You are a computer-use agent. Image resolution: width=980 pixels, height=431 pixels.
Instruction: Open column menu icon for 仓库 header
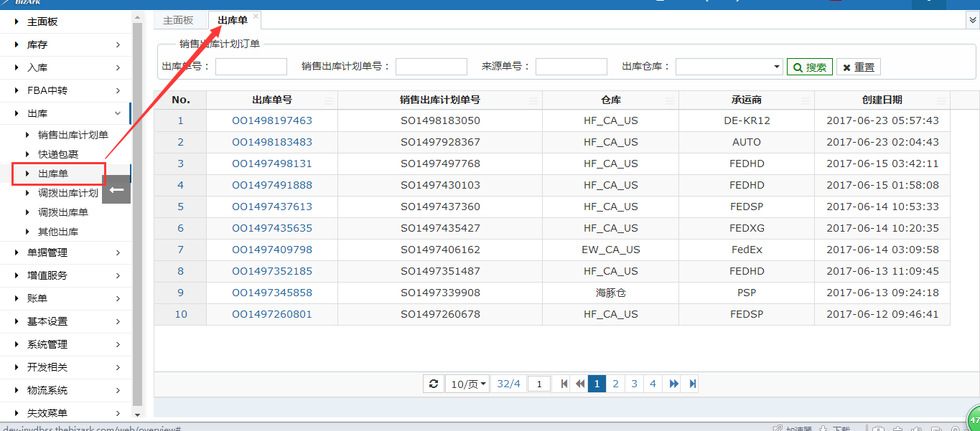click(x=670, y=100)
